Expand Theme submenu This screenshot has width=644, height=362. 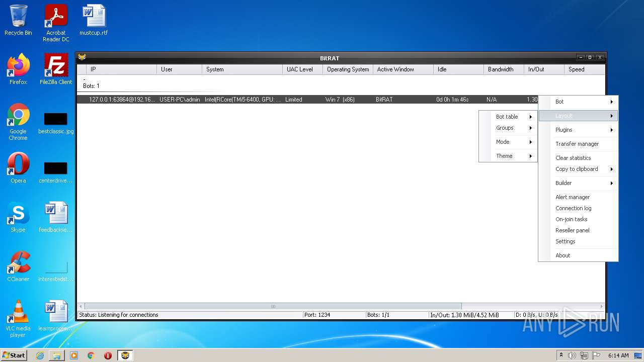508,156
